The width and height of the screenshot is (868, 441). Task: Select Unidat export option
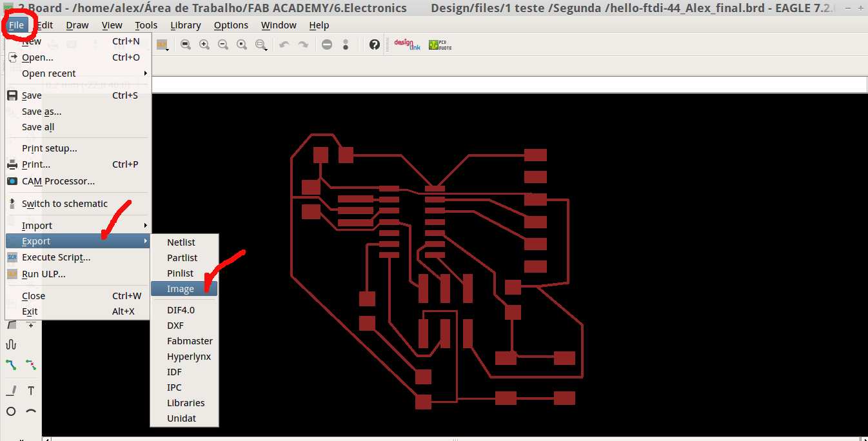184,418
